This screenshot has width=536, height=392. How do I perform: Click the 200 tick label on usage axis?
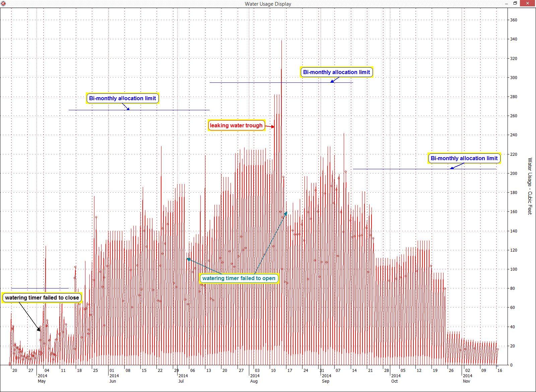click(513, 174)
